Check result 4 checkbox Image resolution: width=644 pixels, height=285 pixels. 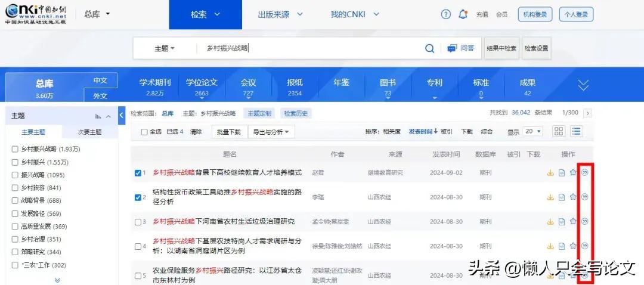click(138, 247)
